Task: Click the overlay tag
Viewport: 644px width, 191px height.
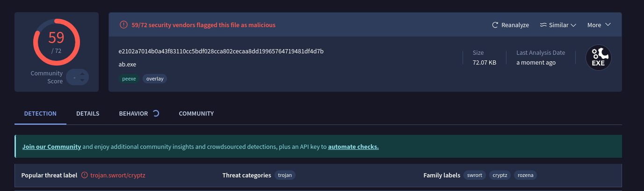Action: pyautogui.click(x=155, y=79)
